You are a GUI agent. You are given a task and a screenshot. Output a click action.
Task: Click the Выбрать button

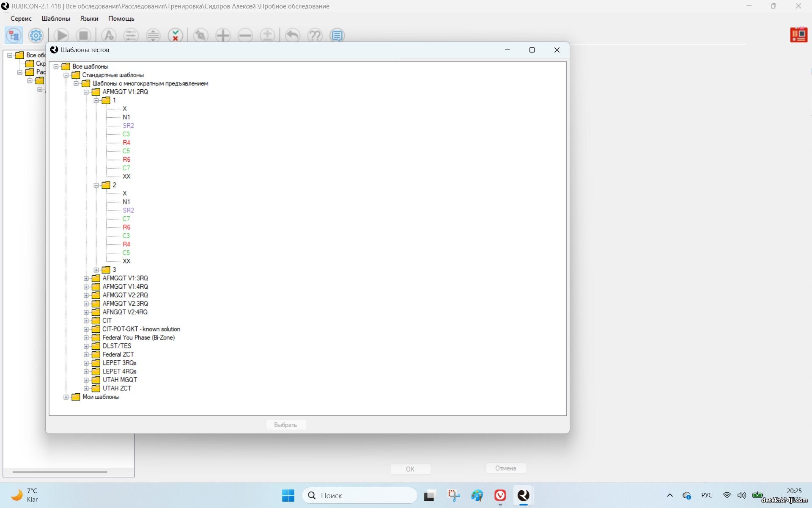pyautogui.click(x=286, y=425)
